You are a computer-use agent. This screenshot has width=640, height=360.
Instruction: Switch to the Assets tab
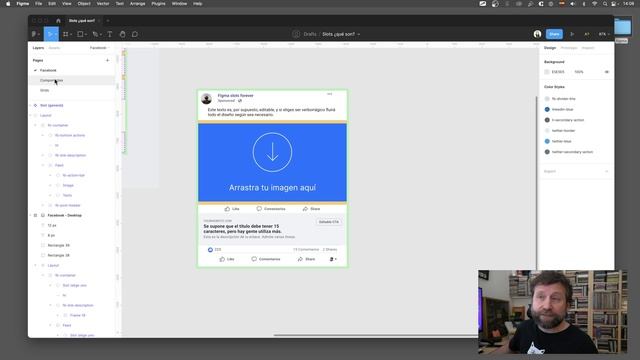(x=54, y=48)
